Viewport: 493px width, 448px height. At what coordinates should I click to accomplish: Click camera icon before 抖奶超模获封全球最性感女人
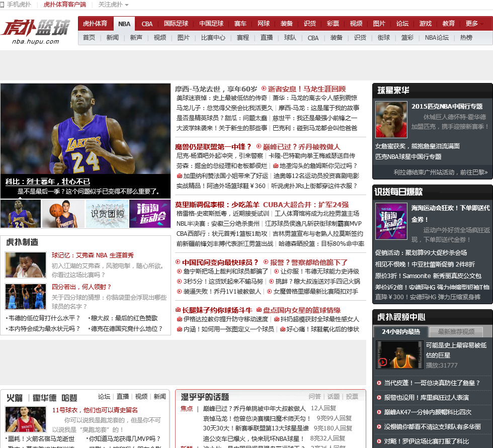(276, 319)
